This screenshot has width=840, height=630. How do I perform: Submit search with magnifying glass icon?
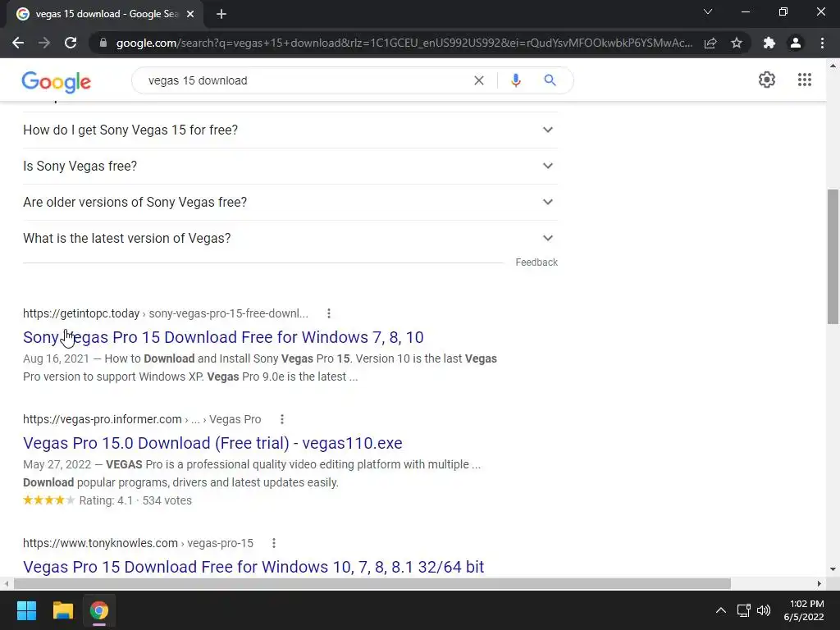(550, 80)
